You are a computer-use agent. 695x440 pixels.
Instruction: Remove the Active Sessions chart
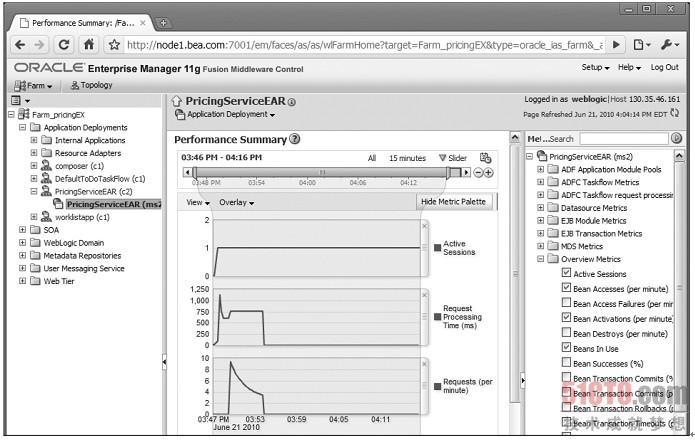click(425, 226)
